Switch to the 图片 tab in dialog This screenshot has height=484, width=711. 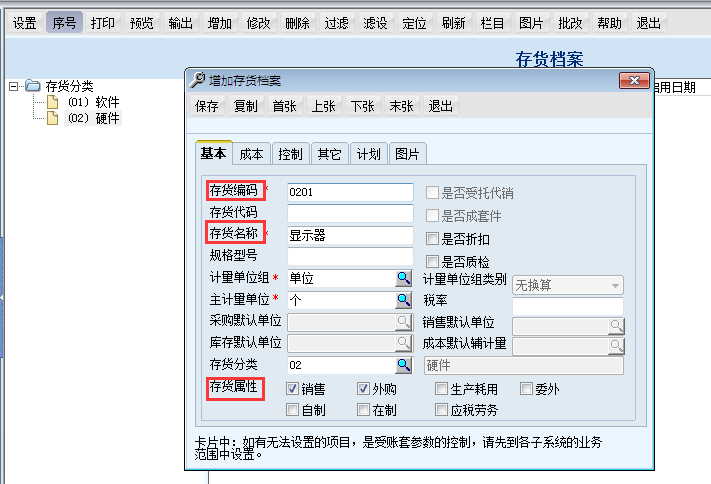407,154
